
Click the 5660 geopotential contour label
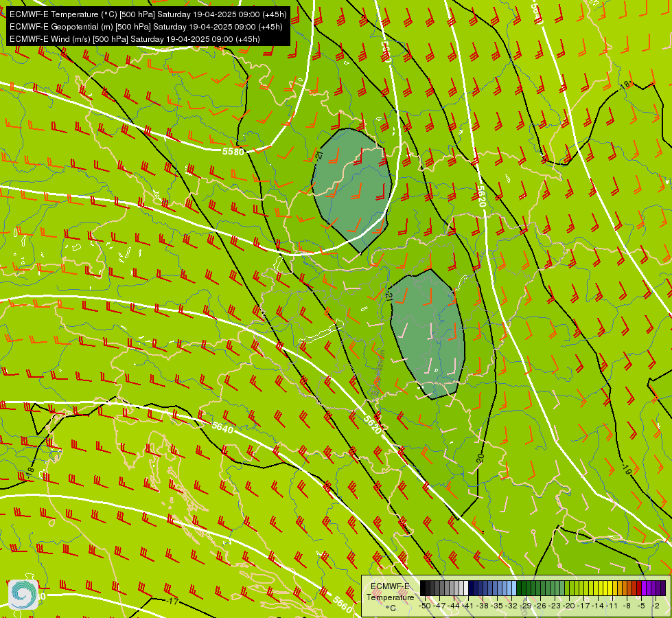pyautogui.click(x=342, y=603)
